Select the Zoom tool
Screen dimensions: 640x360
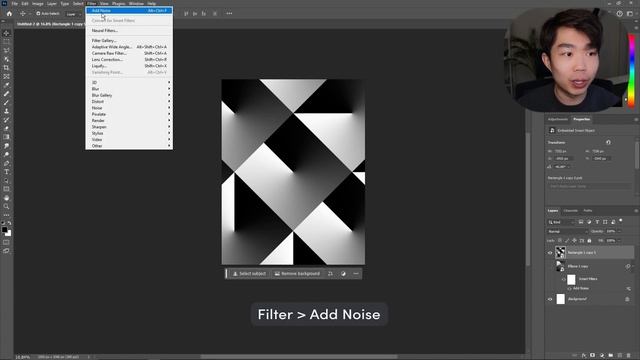[x=6, y=206]
